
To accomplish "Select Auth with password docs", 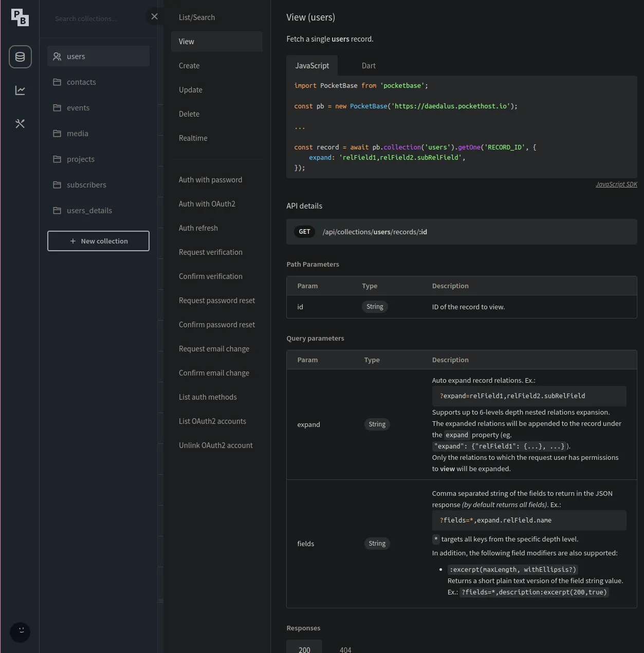I will click(x=210, y=180).
